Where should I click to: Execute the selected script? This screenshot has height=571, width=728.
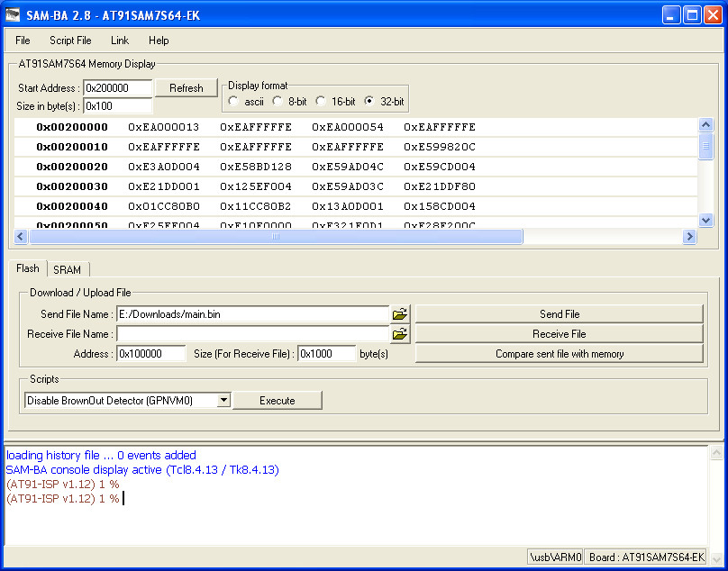278,400
